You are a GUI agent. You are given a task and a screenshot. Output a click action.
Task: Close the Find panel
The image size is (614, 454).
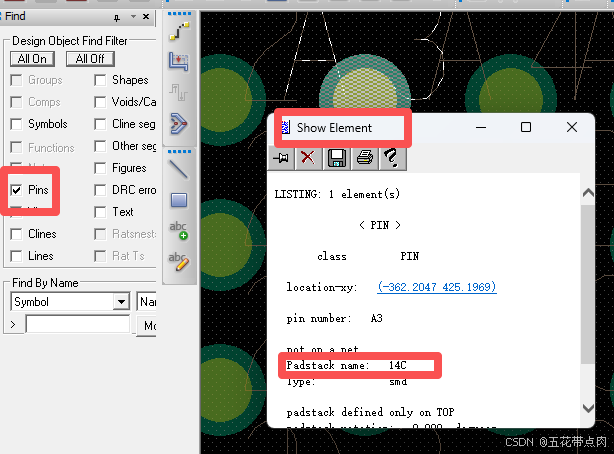[146, 17]
